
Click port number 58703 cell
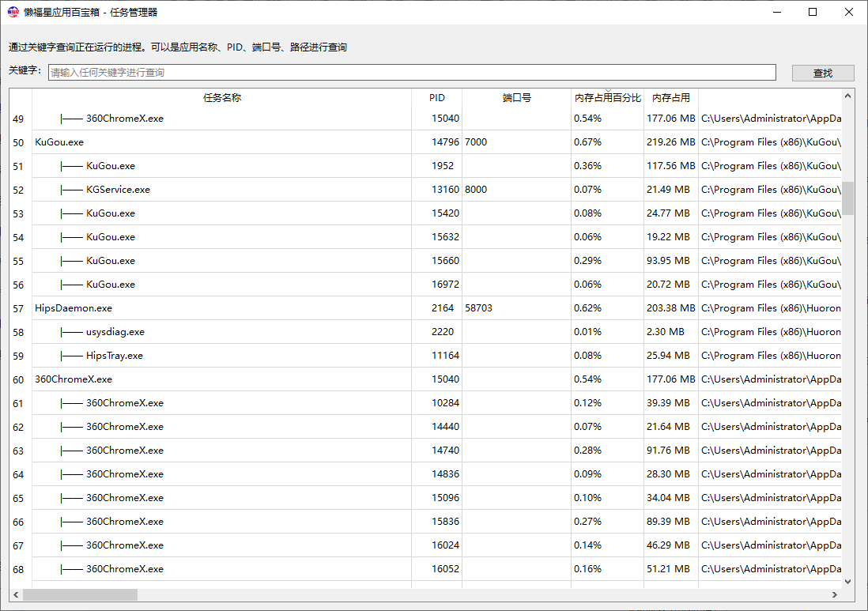(x=478, y=308)
